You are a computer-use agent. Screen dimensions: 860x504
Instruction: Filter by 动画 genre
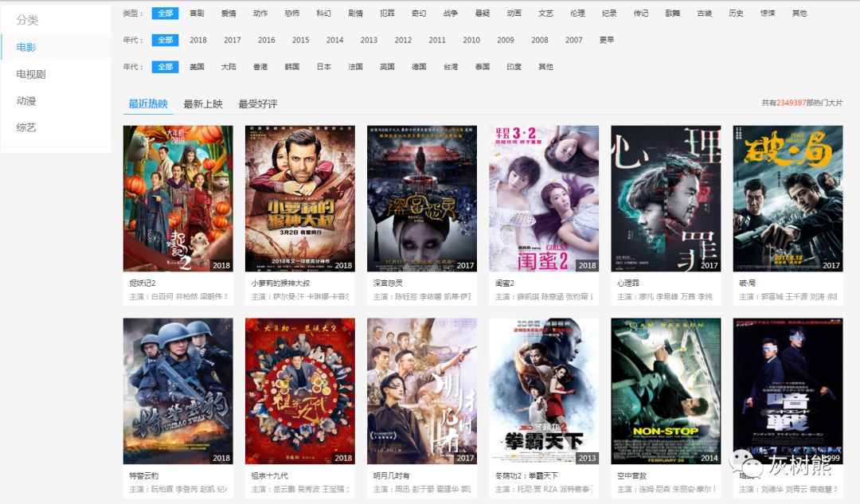click(514, 14)
